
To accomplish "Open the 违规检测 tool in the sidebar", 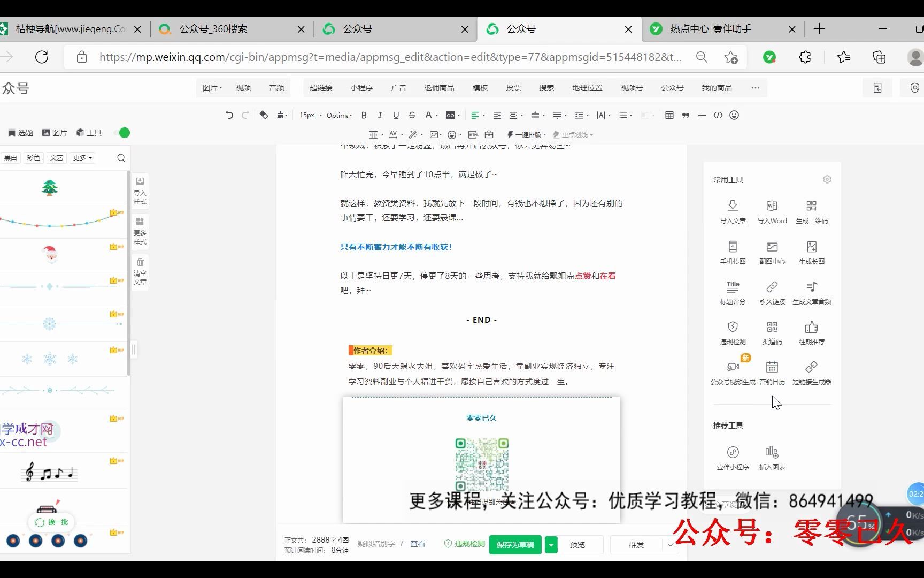I will pos(733,333).
